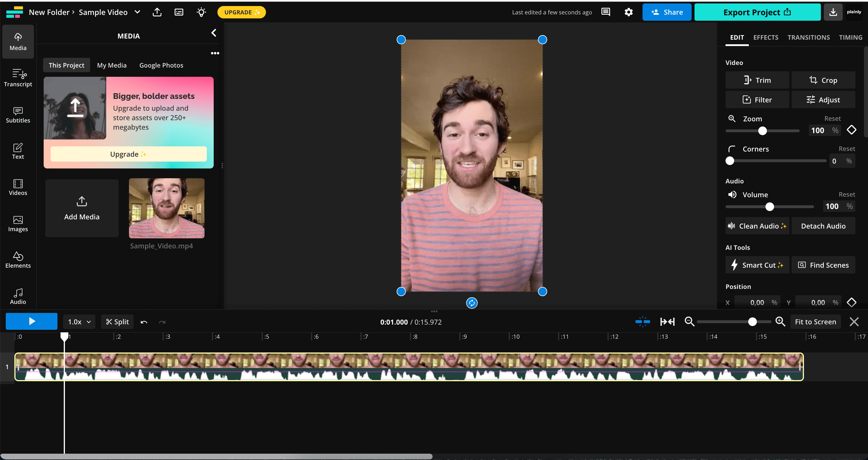Click the Sample_Video.mp4 thumbnail
This screenshot has height=460, width=868.
pyautogui.click(x=167, y=208)
